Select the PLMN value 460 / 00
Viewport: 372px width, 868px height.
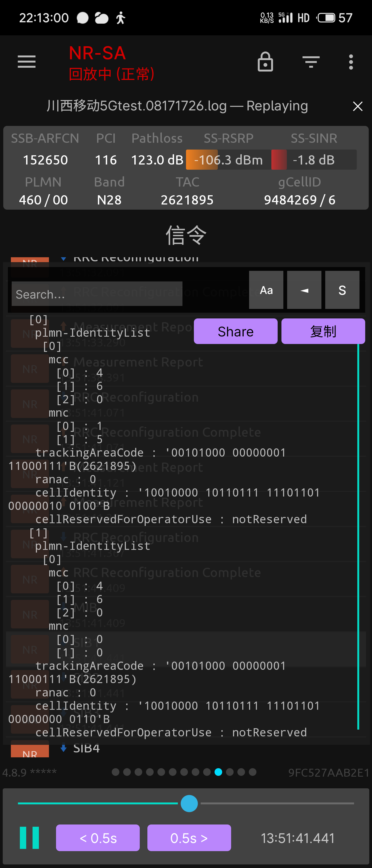[43, 200]
